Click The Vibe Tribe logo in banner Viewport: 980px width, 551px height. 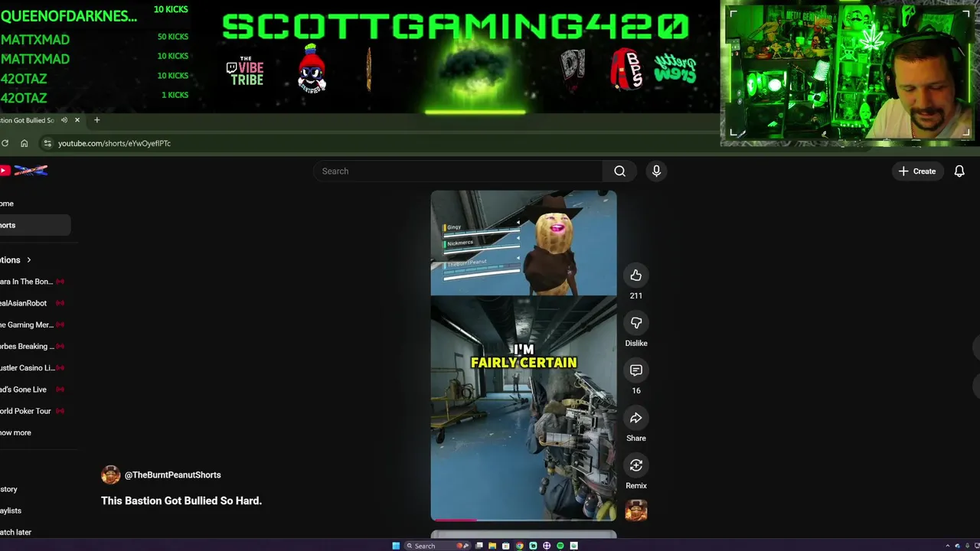click(x=245, y=70)
